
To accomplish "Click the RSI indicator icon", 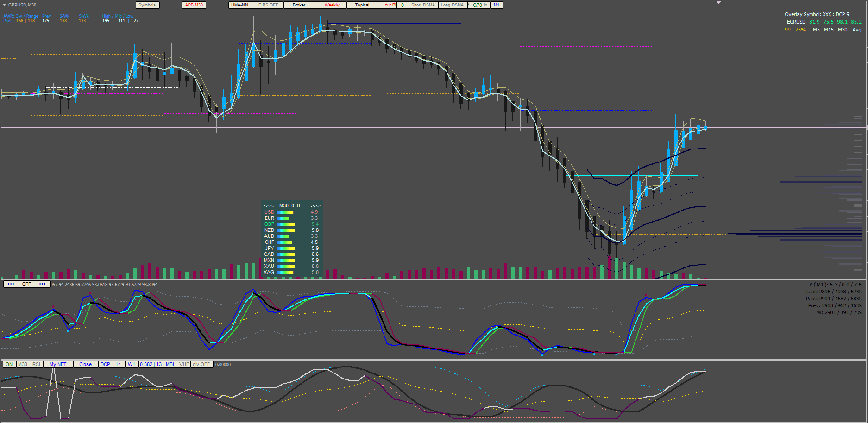I will (x=36, y=364).
